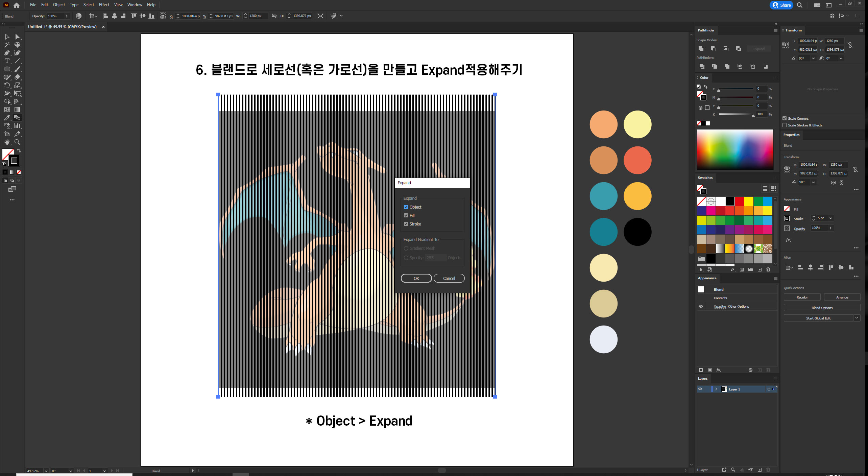
Task: Swap fill and stroke in toolbar
Action: [x=19, y=151]
